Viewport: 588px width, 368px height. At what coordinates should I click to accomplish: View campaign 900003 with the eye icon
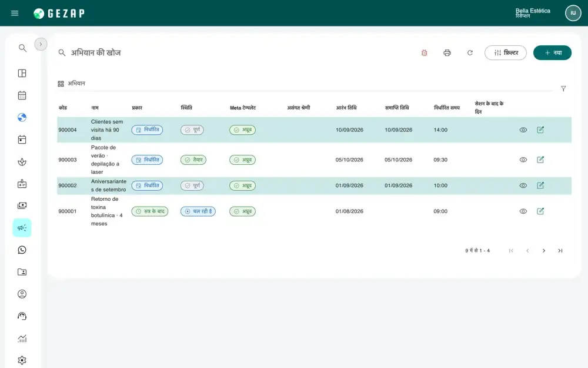tap(523, 160)
